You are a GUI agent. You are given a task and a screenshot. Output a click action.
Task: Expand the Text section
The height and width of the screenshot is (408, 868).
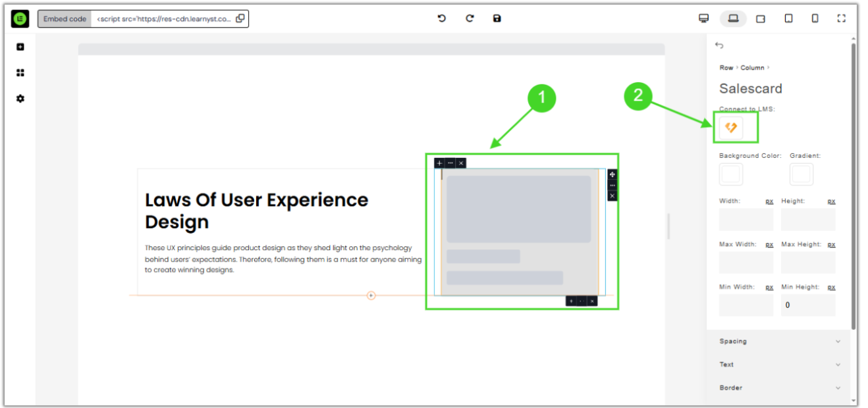click(x=780, y=365)
